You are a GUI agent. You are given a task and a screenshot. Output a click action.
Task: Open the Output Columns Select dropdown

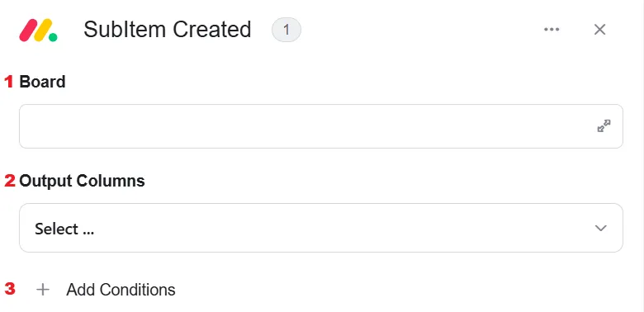[321, 228]
